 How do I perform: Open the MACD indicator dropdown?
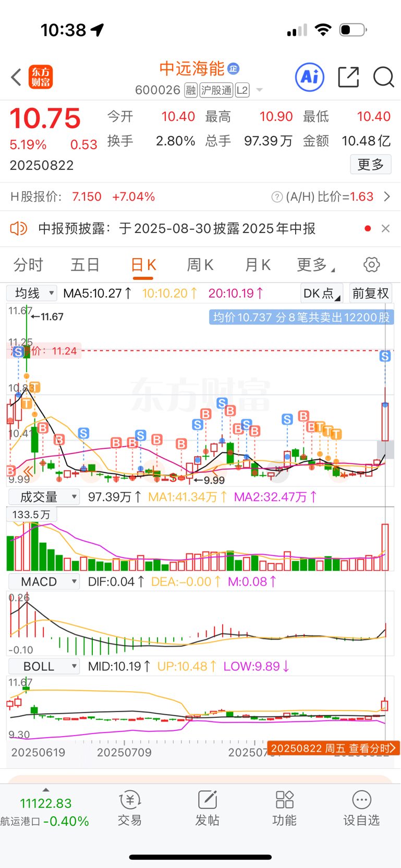coord(44,582)
